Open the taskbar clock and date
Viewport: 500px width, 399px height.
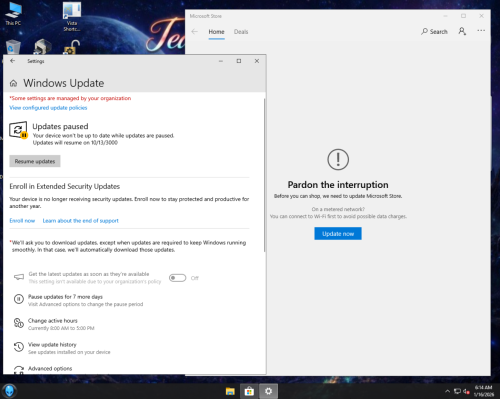[483, 391]
